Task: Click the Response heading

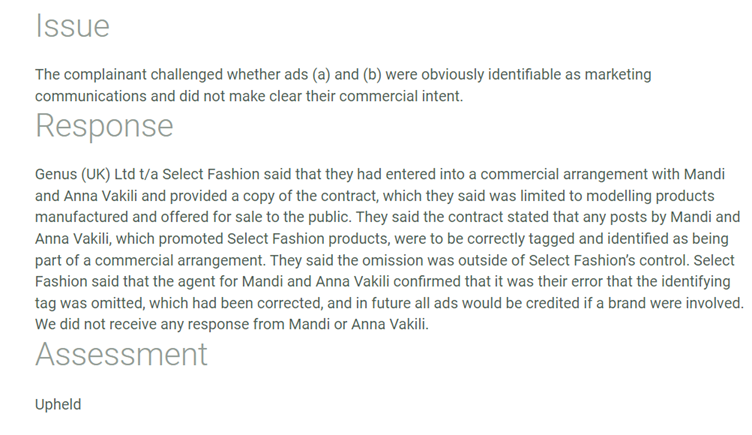Action: (x=104, y=126)
